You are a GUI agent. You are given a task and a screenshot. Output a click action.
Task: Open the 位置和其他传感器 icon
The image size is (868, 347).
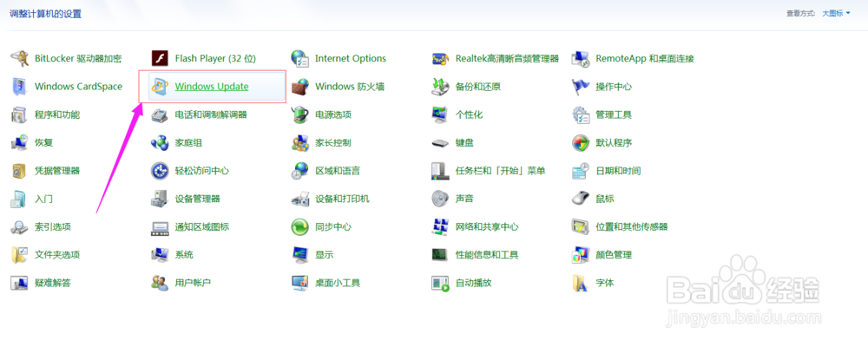(581, 227)
